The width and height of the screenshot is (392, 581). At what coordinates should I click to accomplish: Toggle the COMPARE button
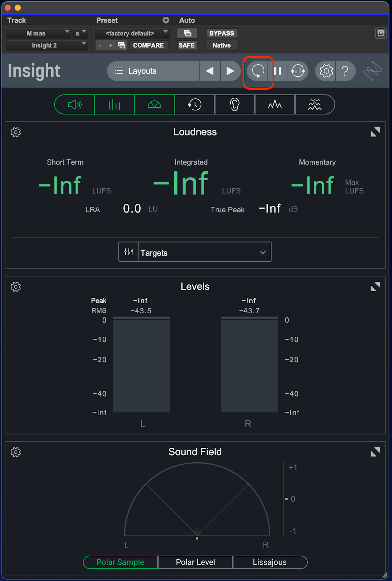coord(148,45)
